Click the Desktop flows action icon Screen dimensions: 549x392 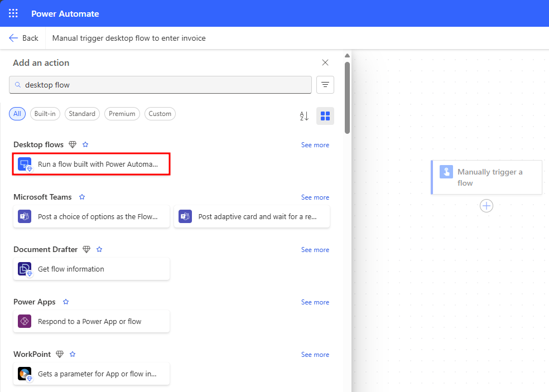pos(25,164)
